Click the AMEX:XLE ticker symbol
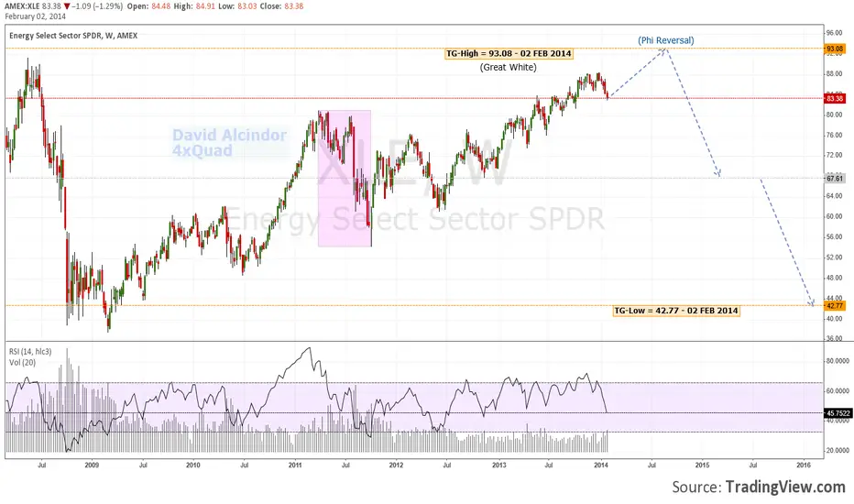The height and width of the screenshot is (504, 854). pyautogui.click(x=22, y=6)
